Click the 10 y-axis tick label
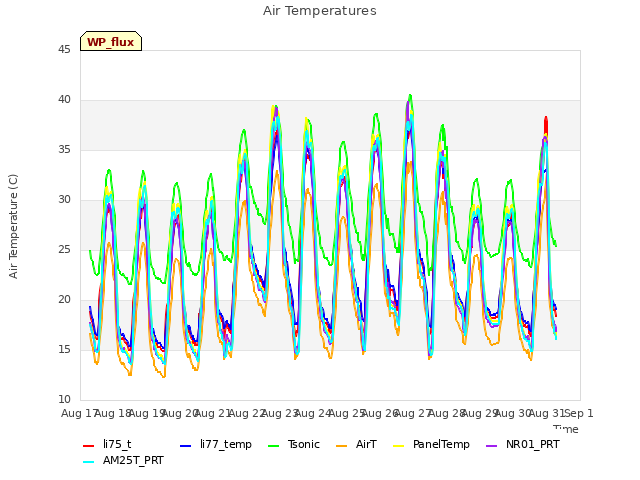Viewport: 640px width, 480px height. [64, 399]
